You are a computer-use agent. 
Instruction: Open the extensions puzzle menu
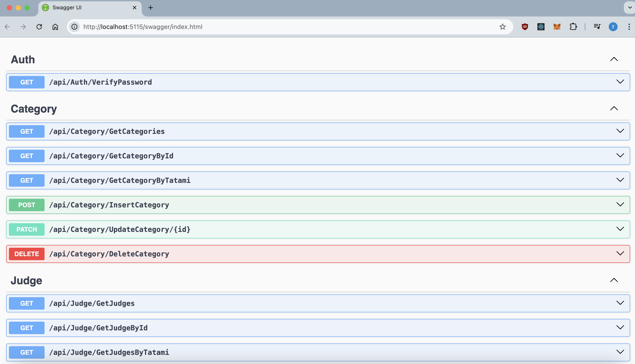(x=573, y=27)
